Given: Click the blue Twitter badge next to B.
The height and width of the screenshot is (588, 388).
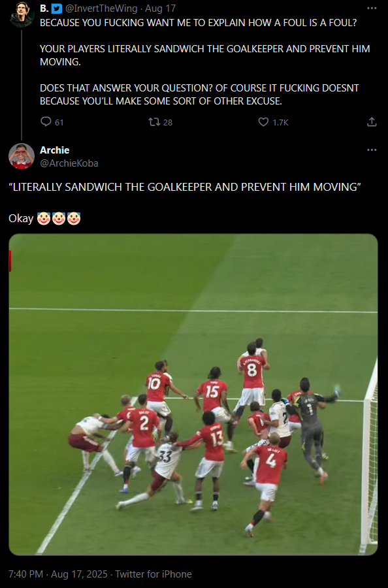Looking at the screenshot, I should (x=57, y=8).
